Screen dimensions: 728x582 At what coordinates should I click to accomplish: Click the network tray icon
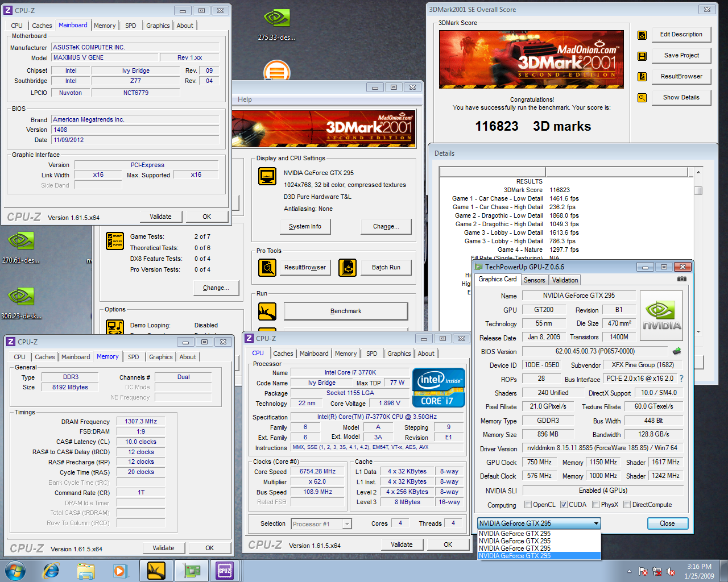pyautogui.click(x=657, y=572)
